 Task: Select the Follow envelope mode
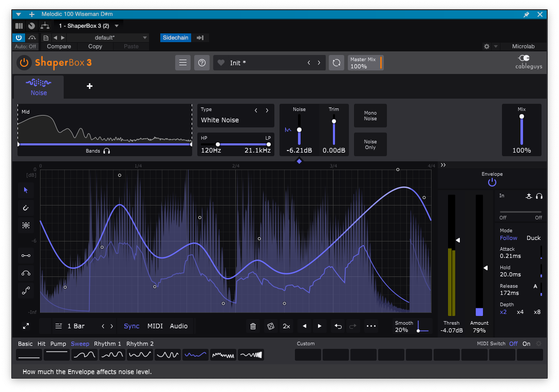(508, 238)
